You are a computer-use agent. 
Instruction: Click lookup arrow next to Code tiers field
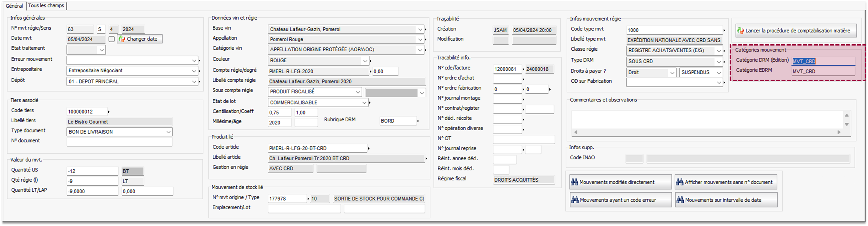coord(109,112)
